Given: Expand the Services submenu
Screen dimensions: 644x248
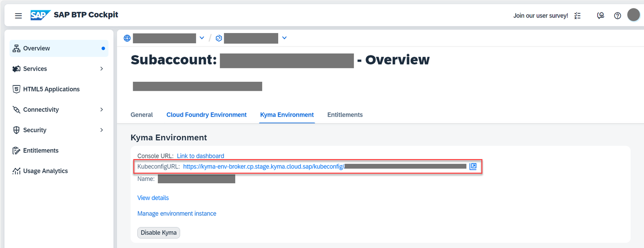Looking at the screenshot, I should [x=102, y=69].
